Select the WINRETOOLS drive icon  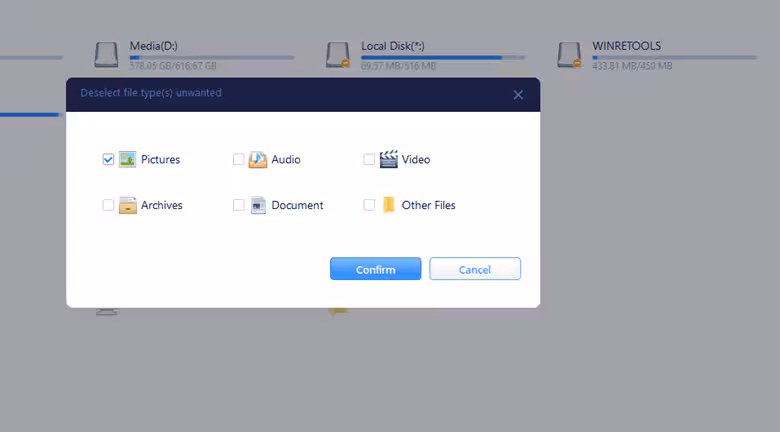click(569, 55)
